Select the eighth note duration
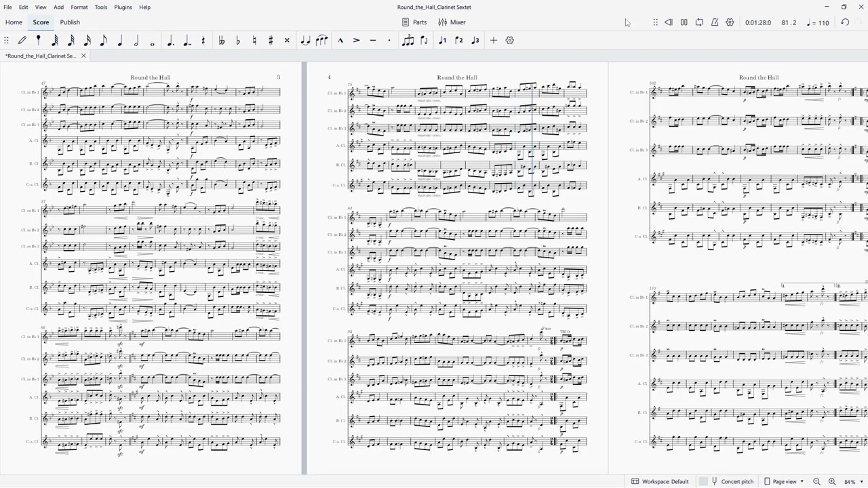868x488 pixels. pos(104,41)
